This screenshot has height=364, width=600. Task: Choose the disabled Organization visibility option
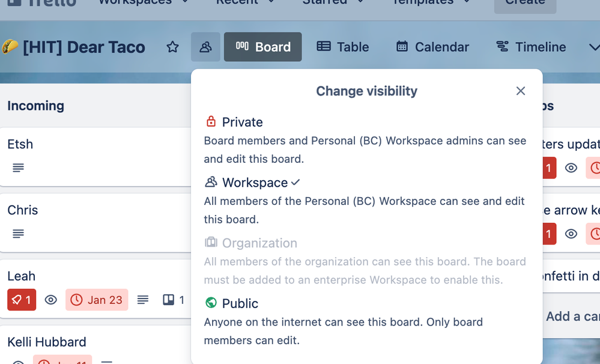[x=366, y=261]
